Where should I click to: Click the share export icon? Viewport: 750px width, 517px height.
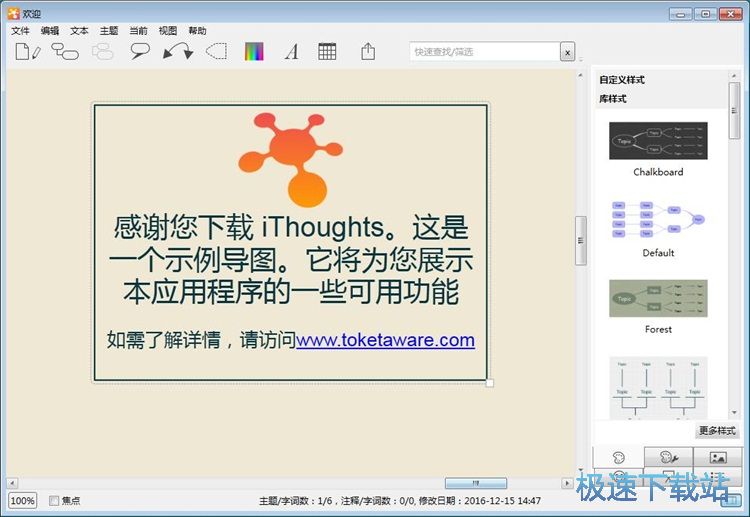[x=368, y=51]
